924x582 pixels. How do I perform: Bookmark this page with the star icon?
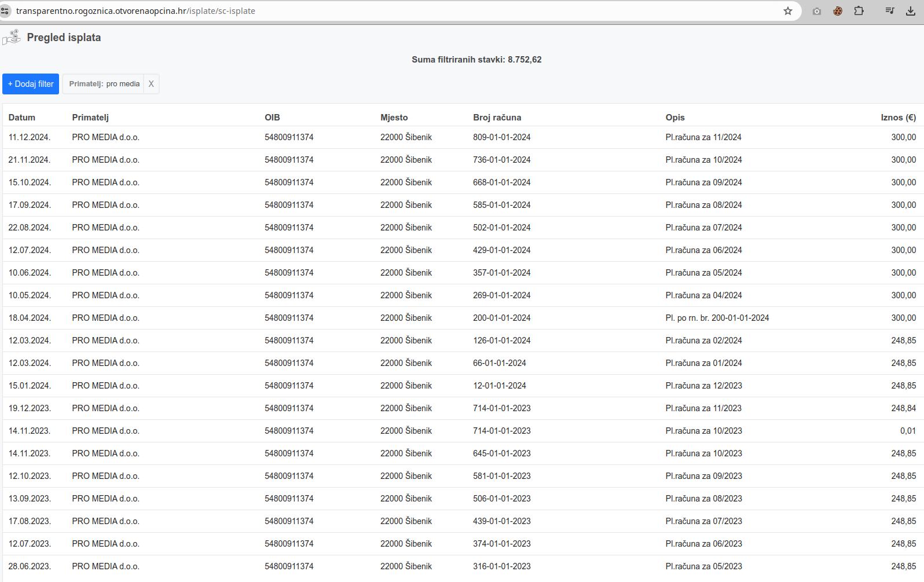[x=787, y=11]
